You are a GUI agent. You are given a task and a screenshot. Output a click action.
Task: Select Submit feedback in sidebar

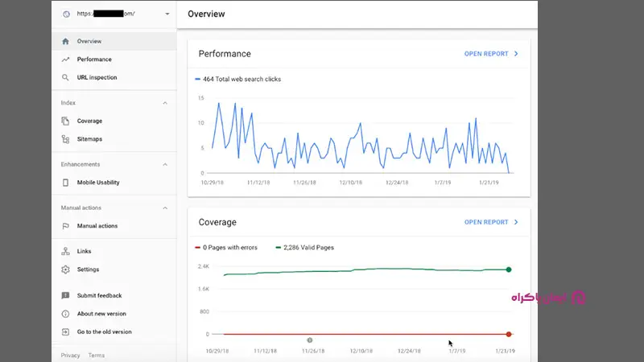coord(99,296)
